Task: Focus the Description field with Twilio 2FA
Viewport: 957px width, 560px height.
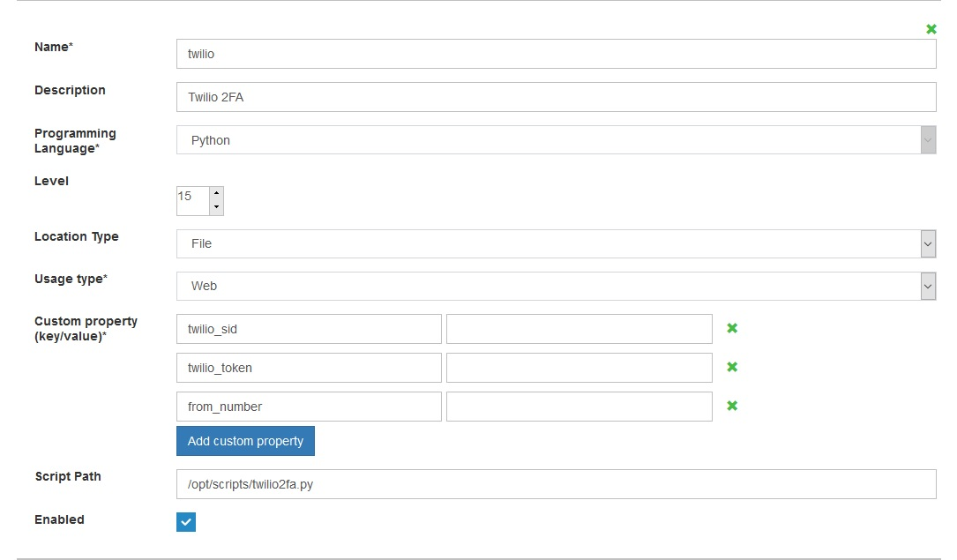Action: tap(556, 97)
